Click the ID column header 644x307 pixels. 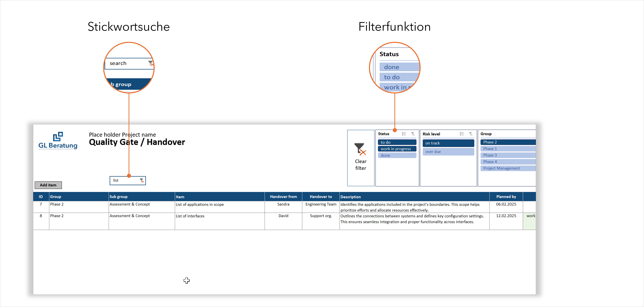pyautogui.click(x=41, y=196)
